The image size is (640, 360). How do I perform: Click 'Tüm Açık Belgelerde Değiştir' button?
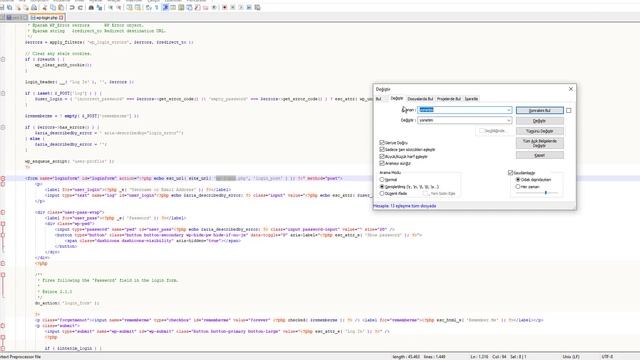point(540,143)
